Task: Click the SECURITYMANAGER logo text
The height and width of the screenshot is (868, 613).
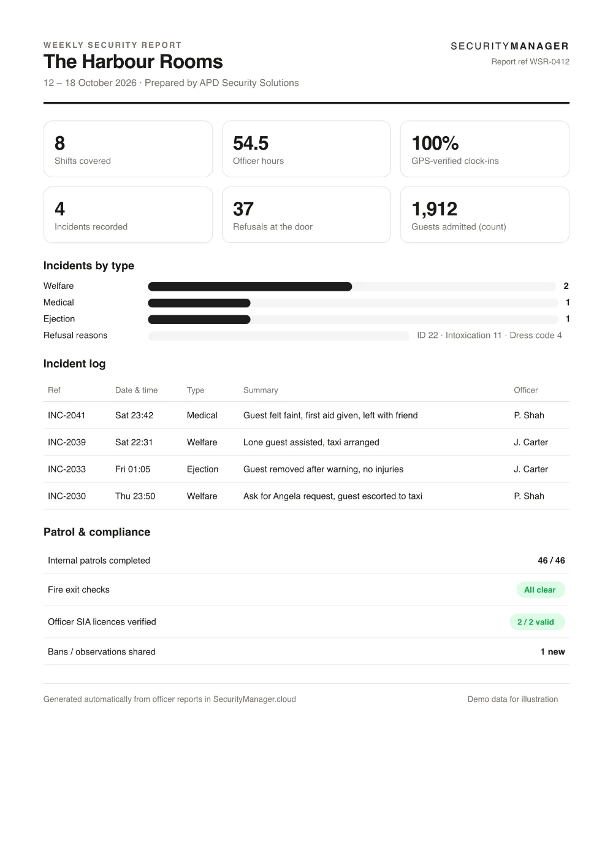Action: point(510,46)
